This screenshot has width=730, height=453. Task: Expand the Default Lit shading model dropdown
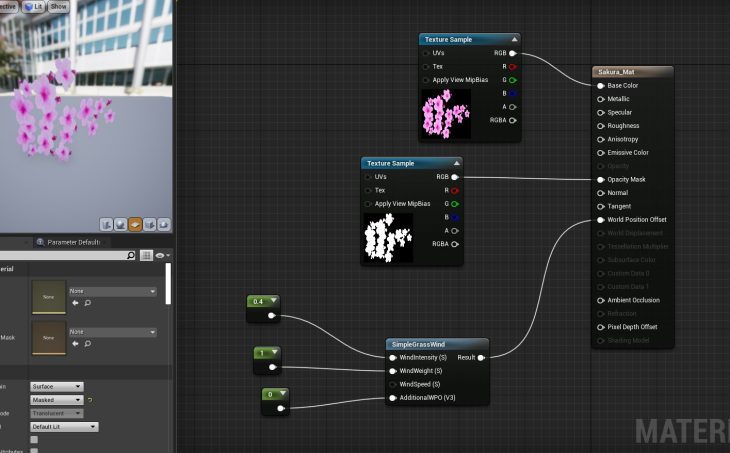(64, 427)
